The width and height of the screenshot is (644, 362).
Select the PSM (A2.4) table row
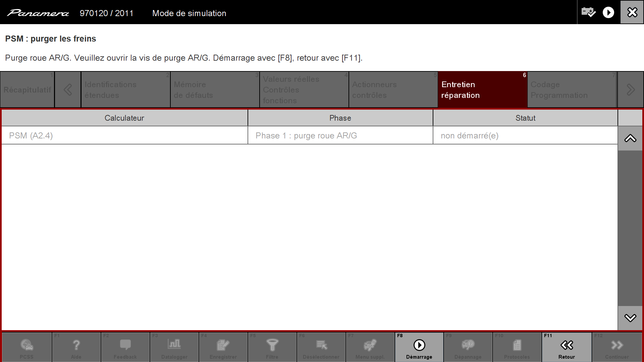point(124,135)
